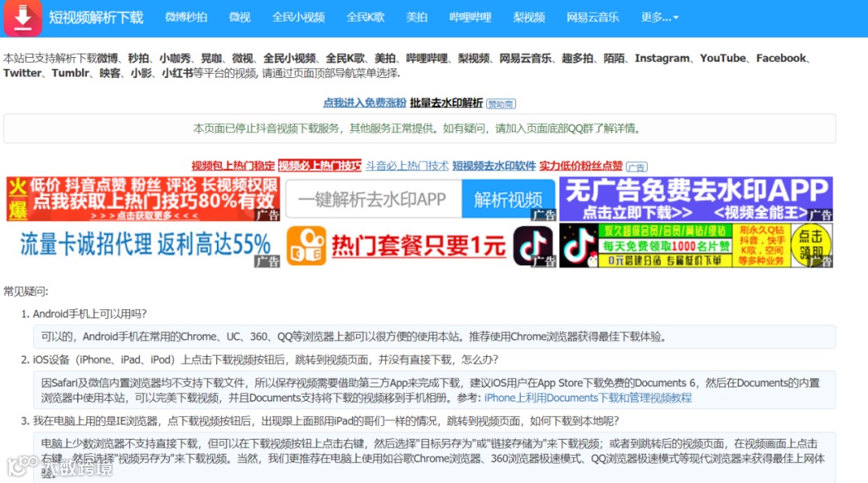Click the yellow 点击领取 circle button
The width and height of the screenshot is (868, 483).
pos(810,246)
